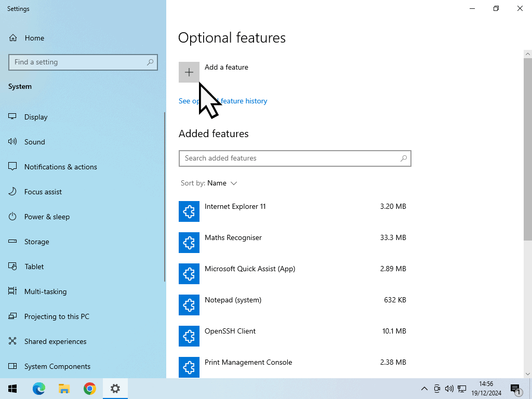Select the Maths Recogniser label
The height and width of the screenshot is (399, 532).
pyautogui.click(x=233, y=237)
